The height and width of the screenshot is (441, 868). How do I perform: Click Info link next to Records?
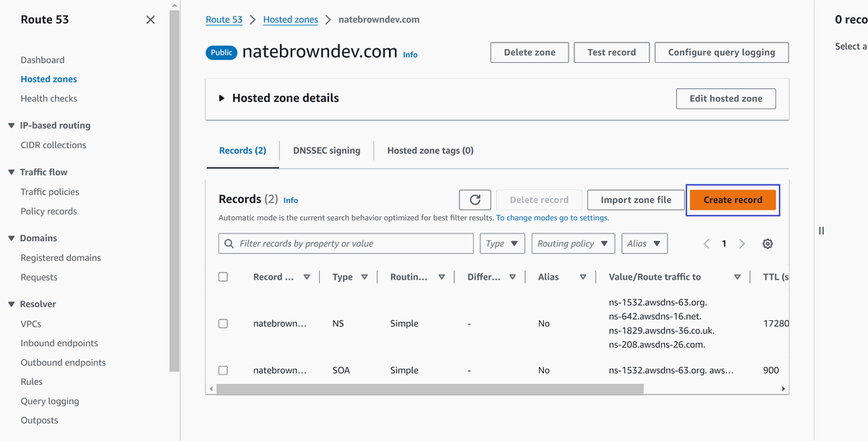[291, 200]
